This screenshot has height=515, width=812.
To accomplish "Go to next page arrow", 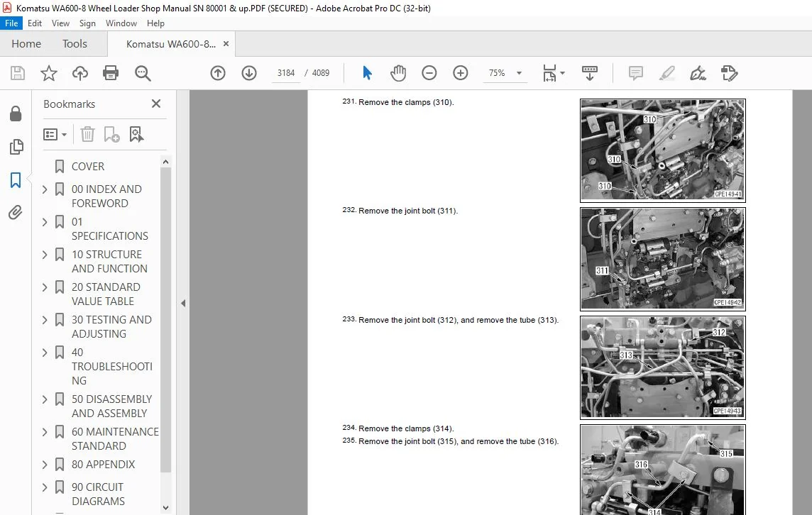I will (249, 73).
